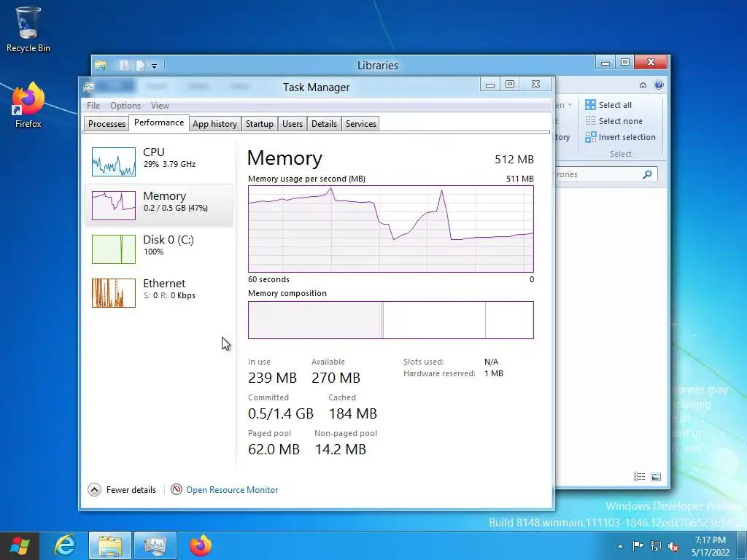Open Action Center flag tray icon
This screenshot has height=560, width=747.
click(x=638, y=546)
